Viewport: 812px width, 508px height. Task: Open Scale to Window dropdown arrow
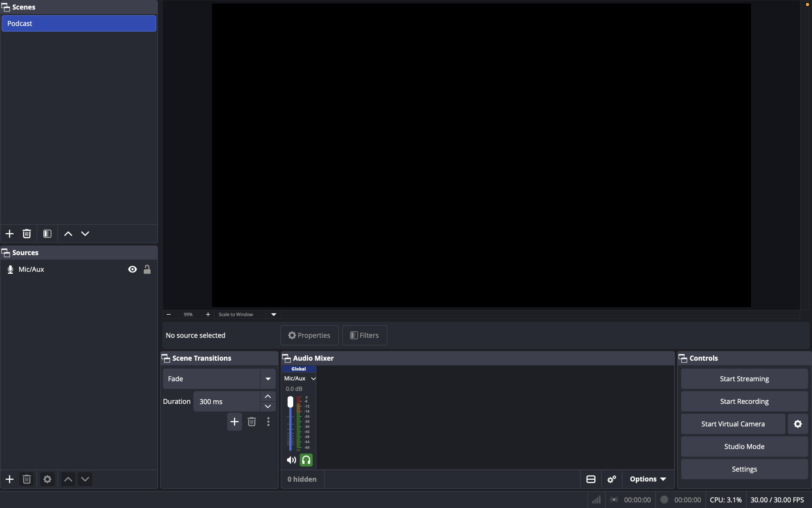click(274, 314)
